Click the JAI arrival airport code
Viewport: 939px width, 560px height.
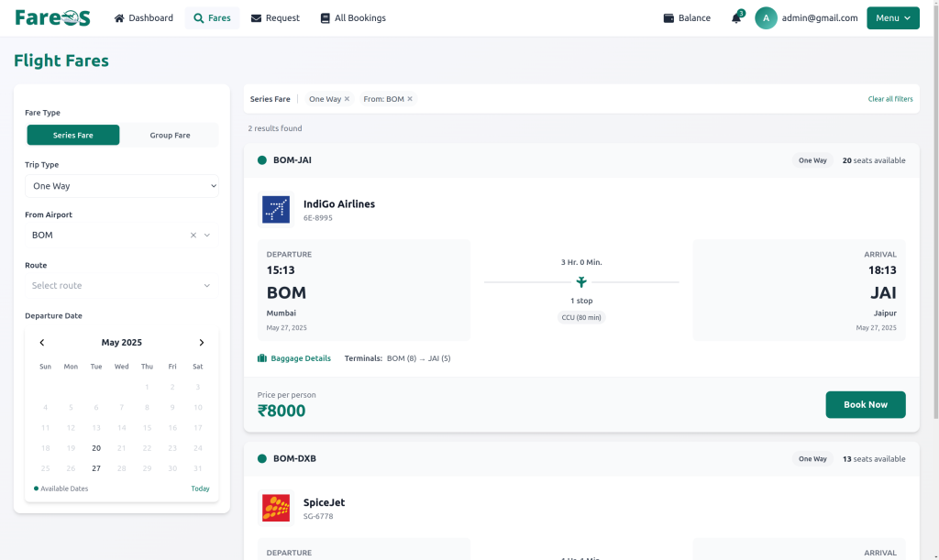tap(883, 292)
